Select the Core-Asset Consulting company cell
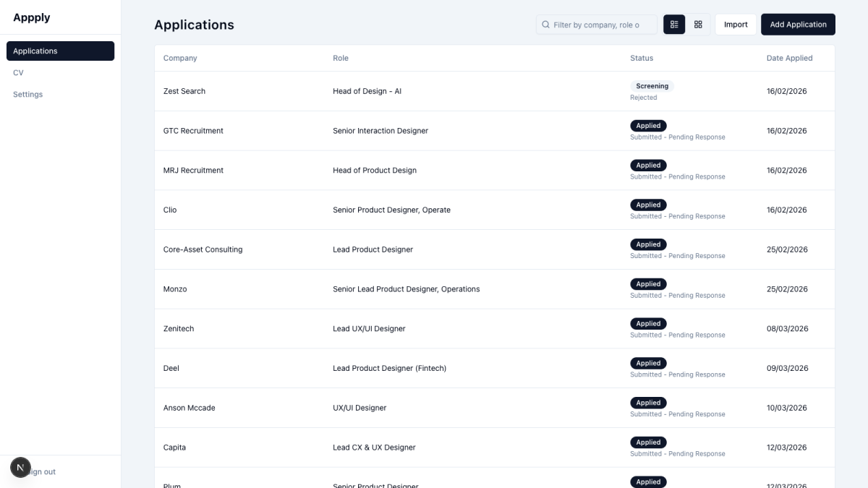Screen dimensions: 868x488 pyautogui.click(x=203, y=249)
